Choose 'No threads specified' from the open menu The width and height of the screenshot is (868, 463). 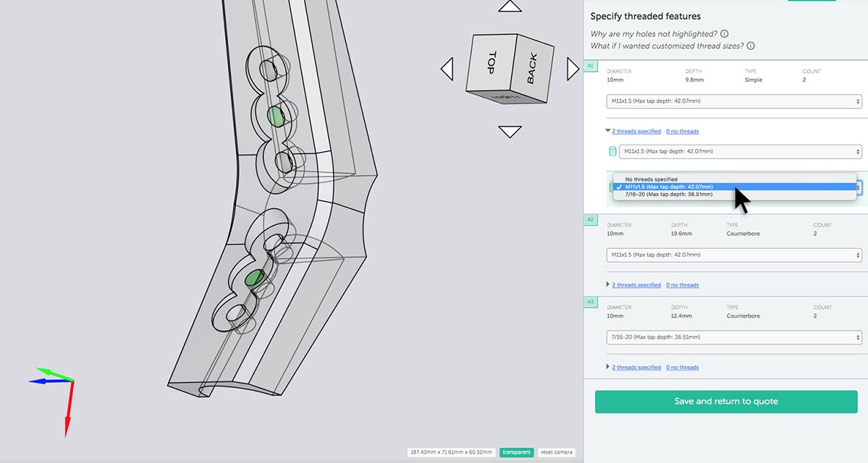(735, 179)
